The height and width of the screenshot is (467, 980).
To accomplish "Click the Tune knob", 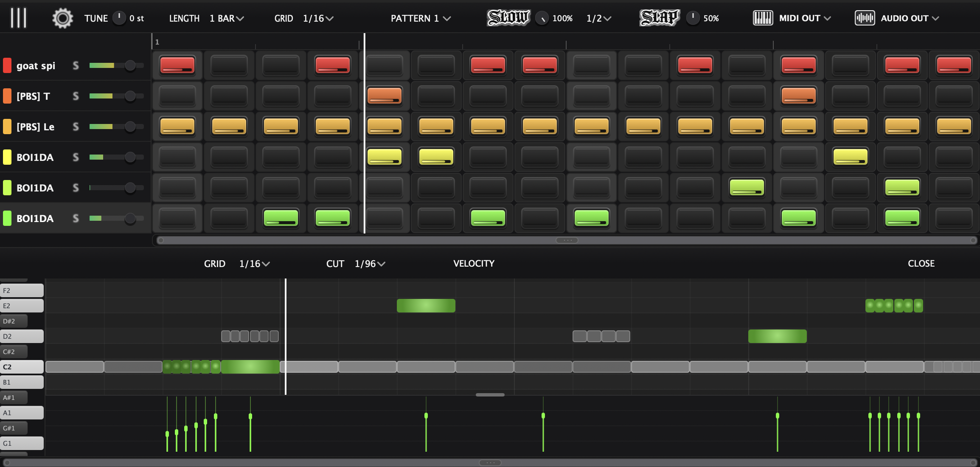I will pos(119,18).
